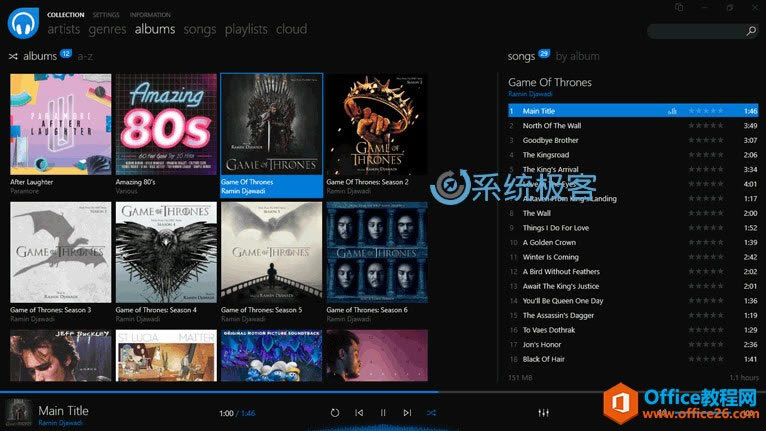766x431 pixels.
Task: Click the search magnifier icon
Action: click(751, 31)
